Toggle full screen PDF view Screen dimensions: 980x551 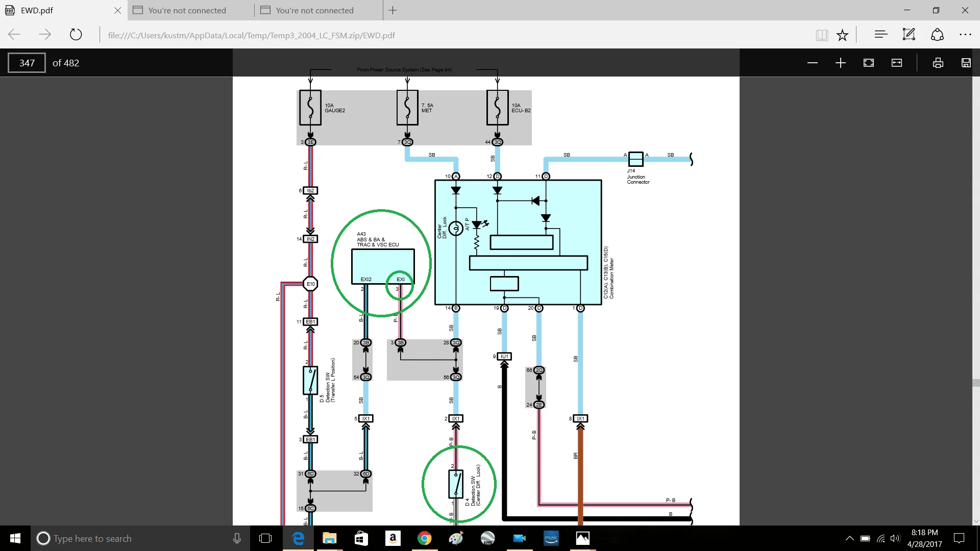869,63
